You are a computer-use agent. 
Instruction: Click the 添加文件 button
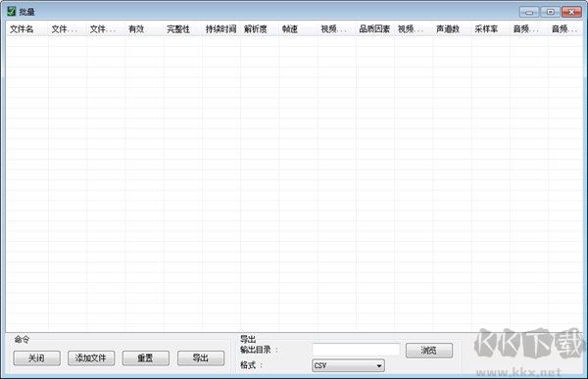(91, 358)
